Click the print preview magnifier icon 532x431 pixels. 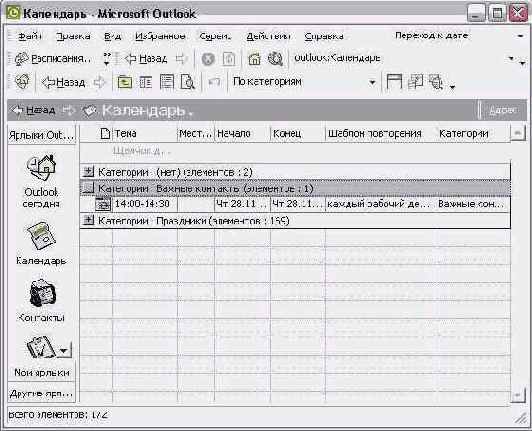pyautogui.click(x=187, y=82)
